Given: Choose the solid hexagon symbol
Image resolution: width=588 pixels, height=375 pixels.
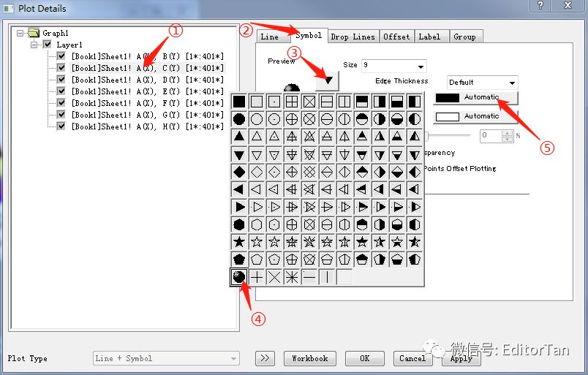Looking at the screenshot, I should pos(239,224).
